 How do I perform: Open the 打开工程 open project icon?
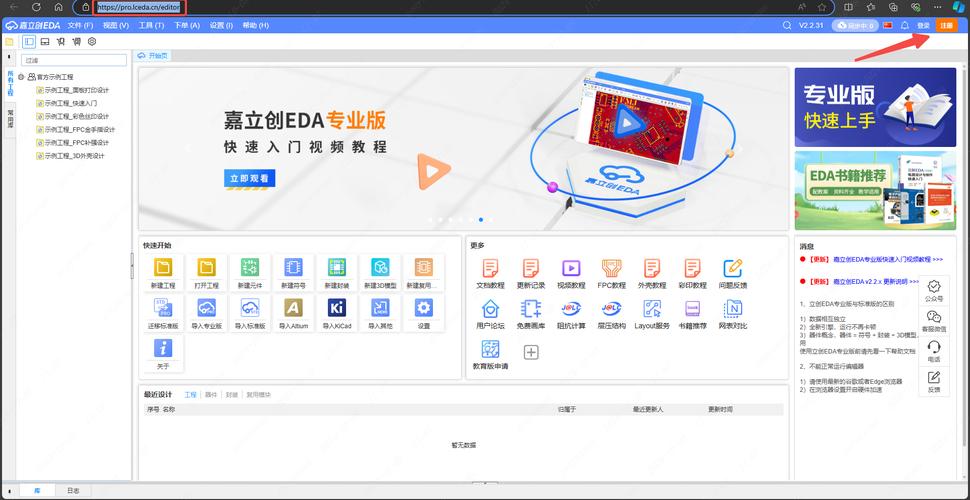coord(207,267)
